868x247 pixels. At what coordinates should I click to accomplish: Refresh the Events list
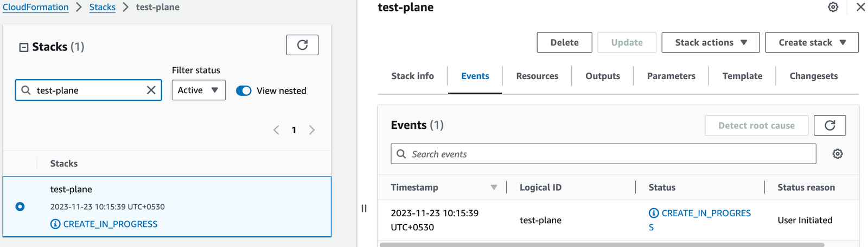coord(830,126)
